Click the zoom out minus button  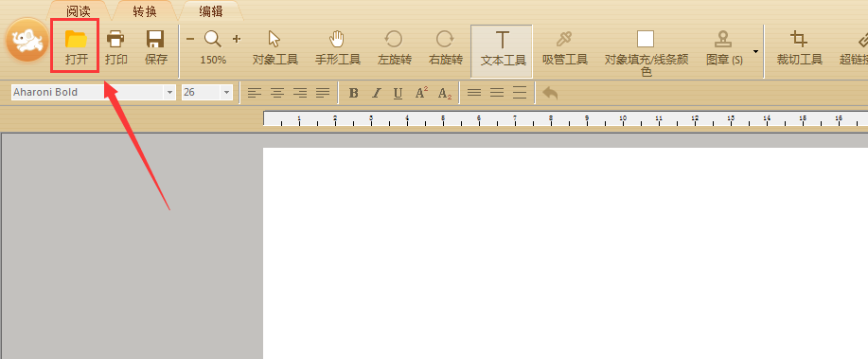(190, 39)
